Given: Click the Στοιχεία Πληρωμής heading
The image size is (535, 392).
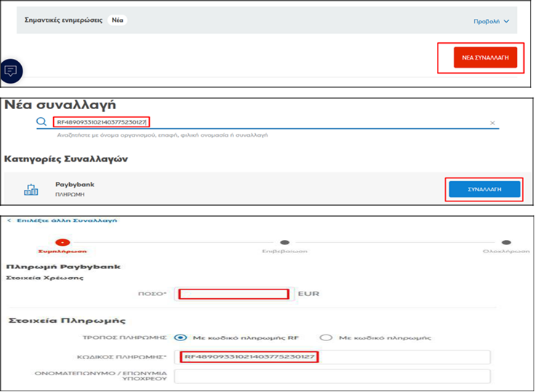Looking at the screenshot, I should (x=67, y=321).
